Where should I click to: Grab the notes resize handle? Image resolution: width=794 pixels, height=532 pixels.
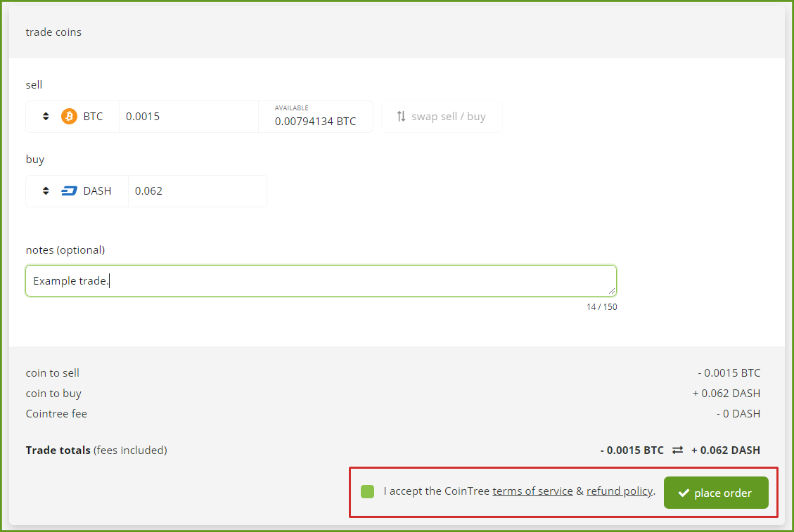612,291
